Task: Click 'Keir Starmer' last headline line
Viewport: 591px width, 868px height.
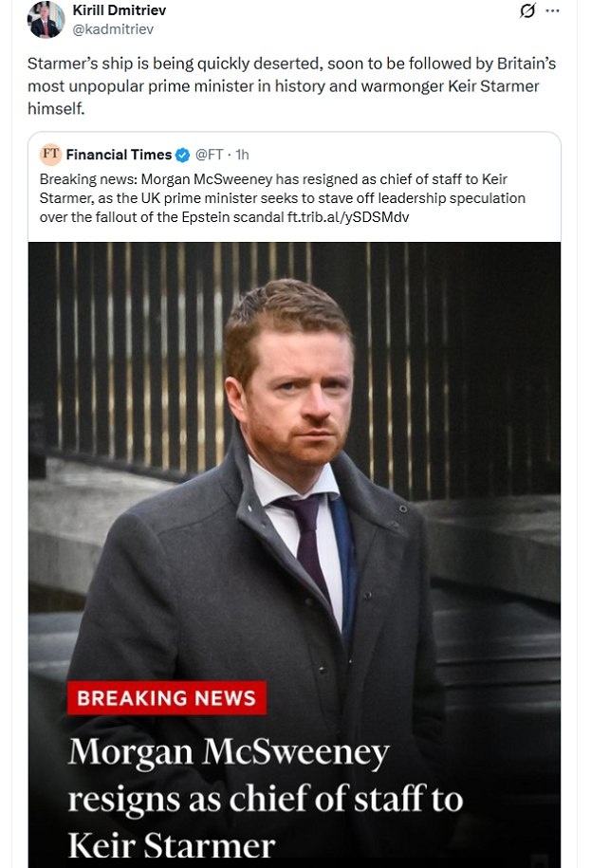Action: 172,845
